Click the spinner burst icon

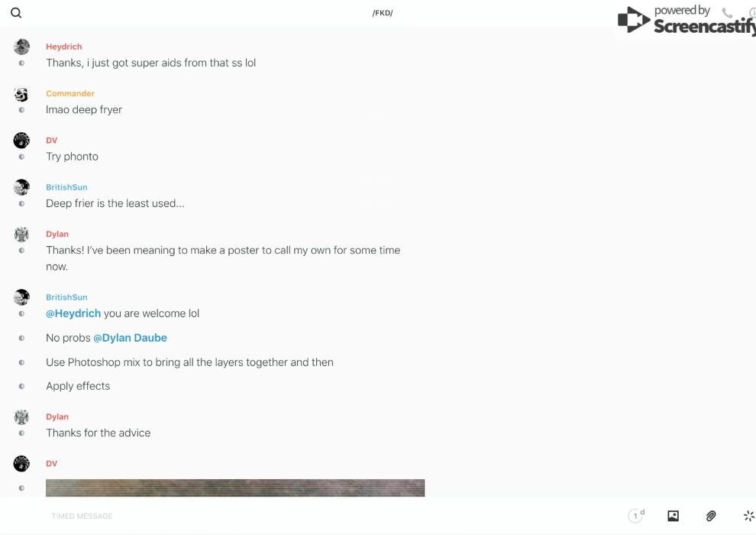749,516
